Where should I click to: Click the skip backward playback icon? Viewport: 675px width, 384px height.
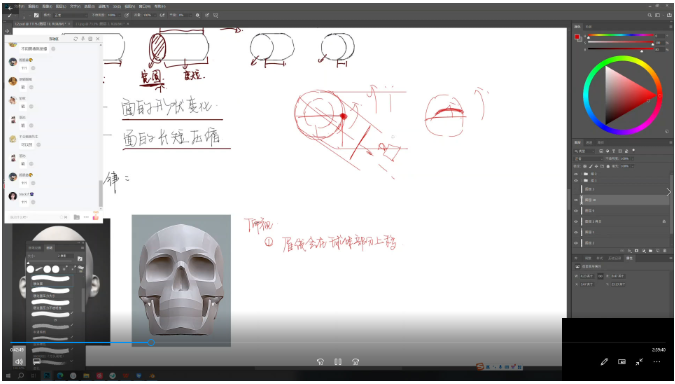(320, 362)
